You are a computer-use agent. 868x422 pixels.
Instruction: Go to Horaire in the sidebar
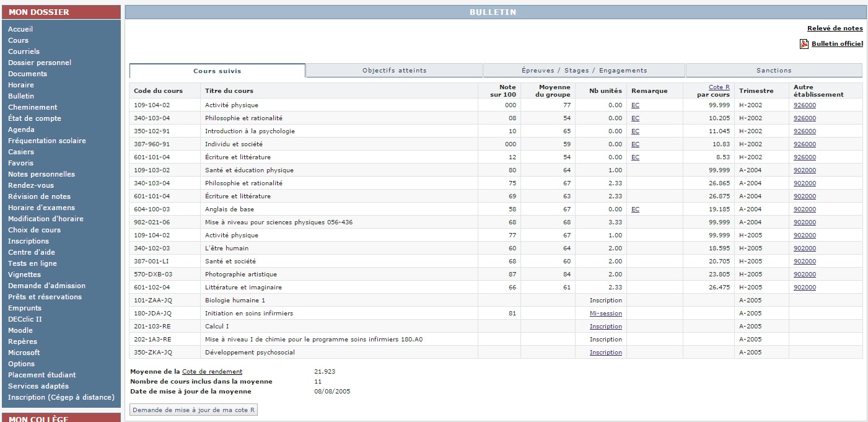pyautogui.click(x=21, y=85)
